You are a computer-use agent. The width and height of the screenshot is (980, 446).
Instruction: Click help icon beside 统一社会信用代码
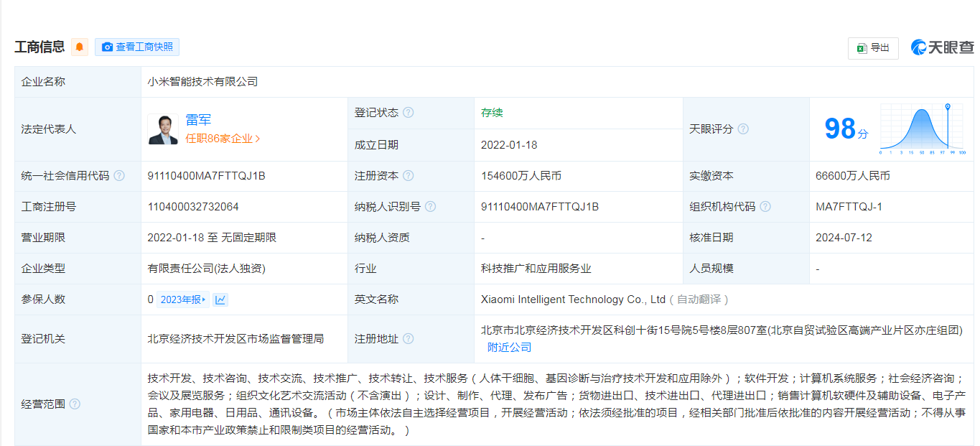[119, 176]
